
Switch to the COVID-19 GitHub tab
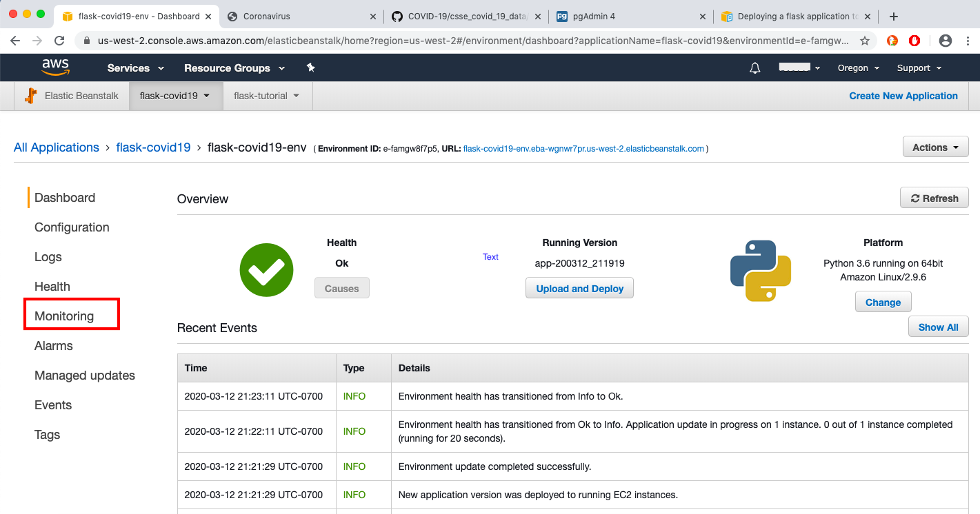tap(466, 17)
